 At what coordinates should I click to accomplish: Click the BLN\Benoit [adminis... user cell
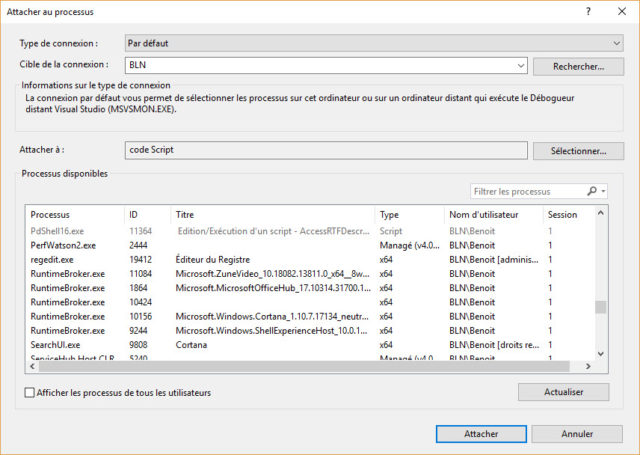pos(494,260)
